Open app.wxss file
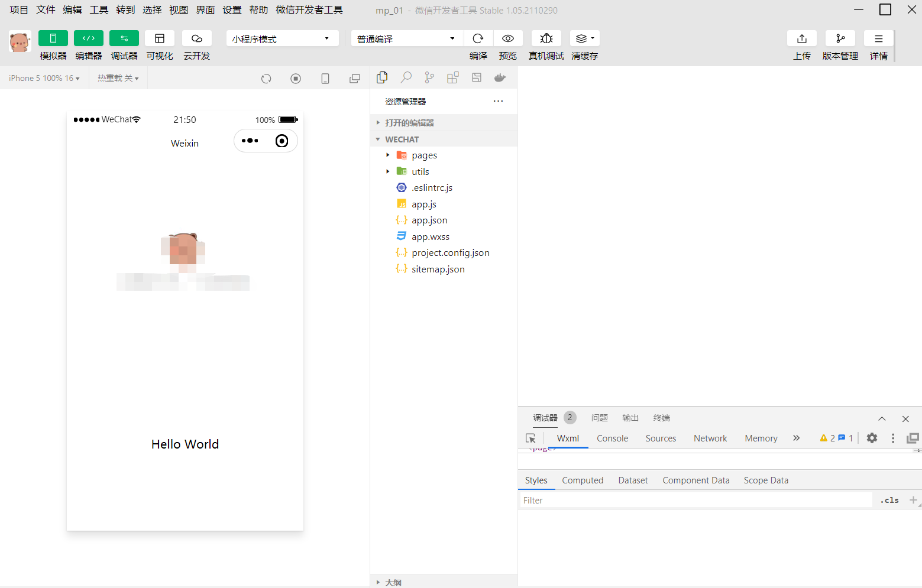The height and width of the screenshot is (588, 922). 444,236
